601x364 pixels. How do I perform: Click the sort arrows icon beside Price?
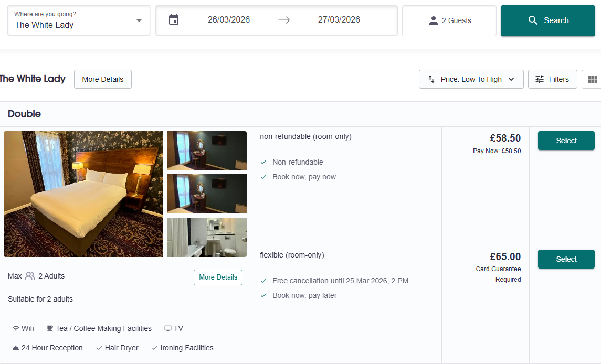pyautogui.click(x=431, y=79)
